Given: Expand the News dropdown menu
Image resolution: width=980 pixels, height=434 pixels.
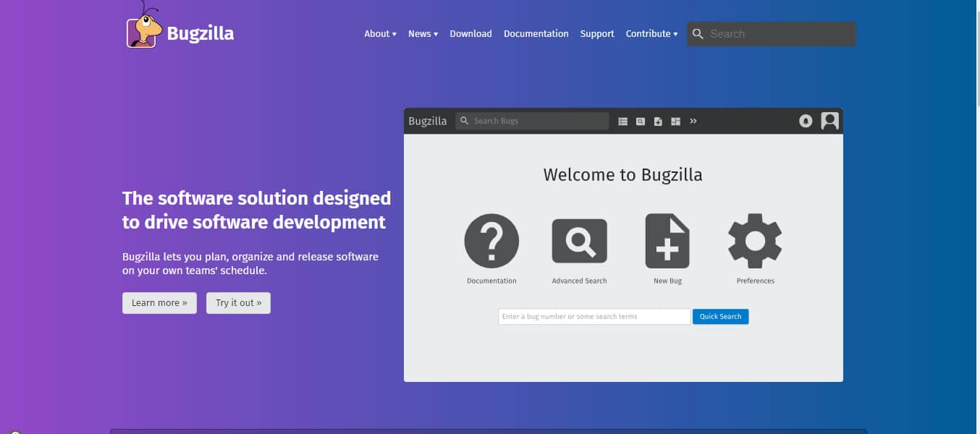Looking at the screenshot, I should 423,34.
